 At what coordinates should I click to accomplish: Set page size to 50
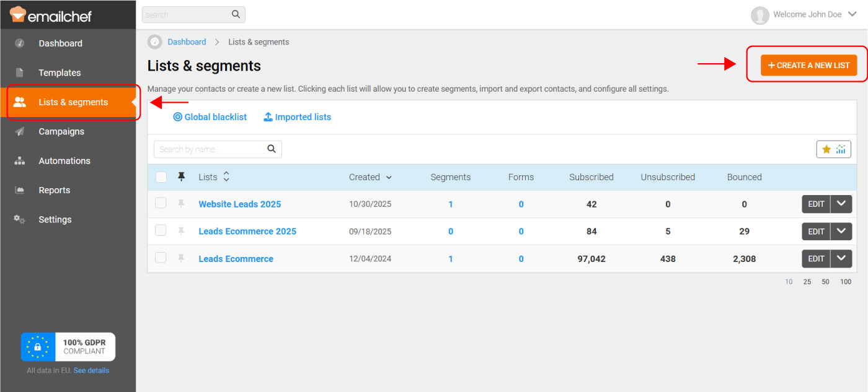coord(825,282)
